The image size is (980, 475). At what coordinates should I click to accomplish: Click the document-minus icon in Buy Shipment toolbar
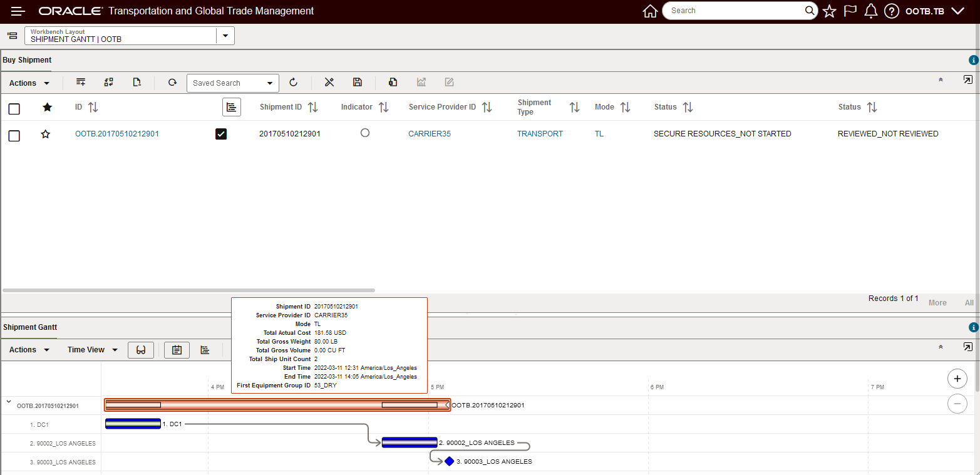tap(137, 82)
